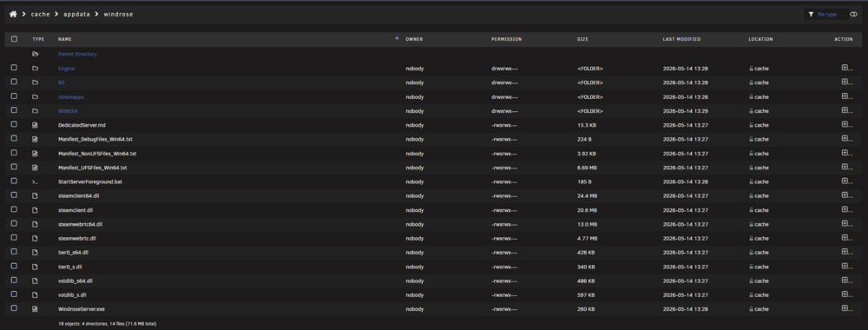Check the box for the steamapps folder
This screenshot has height=330, width=868.
(15, 96)
